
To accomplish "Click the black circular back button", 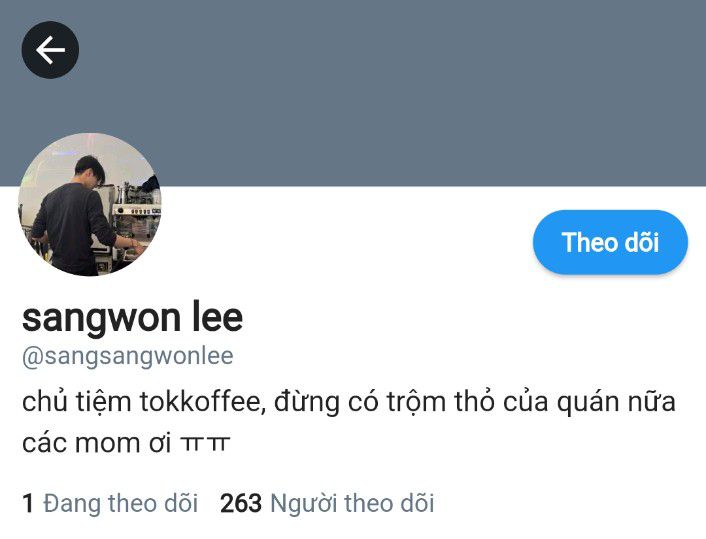I will point(50,50).
